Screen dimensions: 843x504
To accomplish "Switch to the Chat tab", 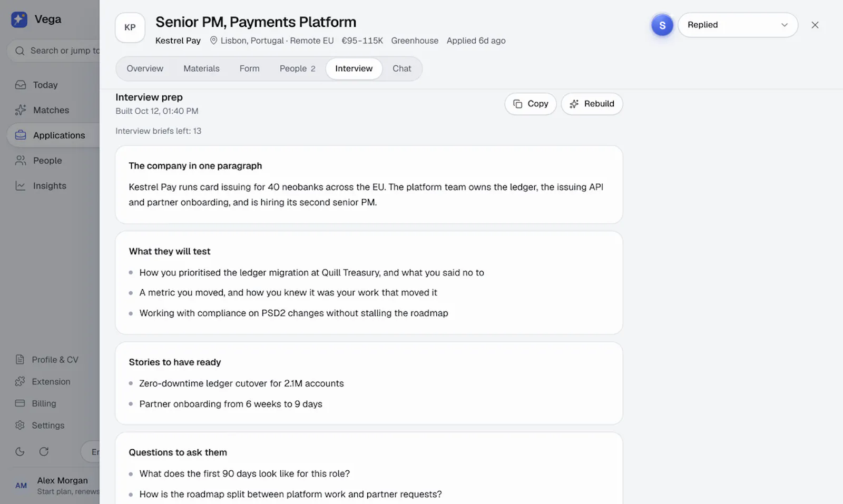I will (401, 68).
